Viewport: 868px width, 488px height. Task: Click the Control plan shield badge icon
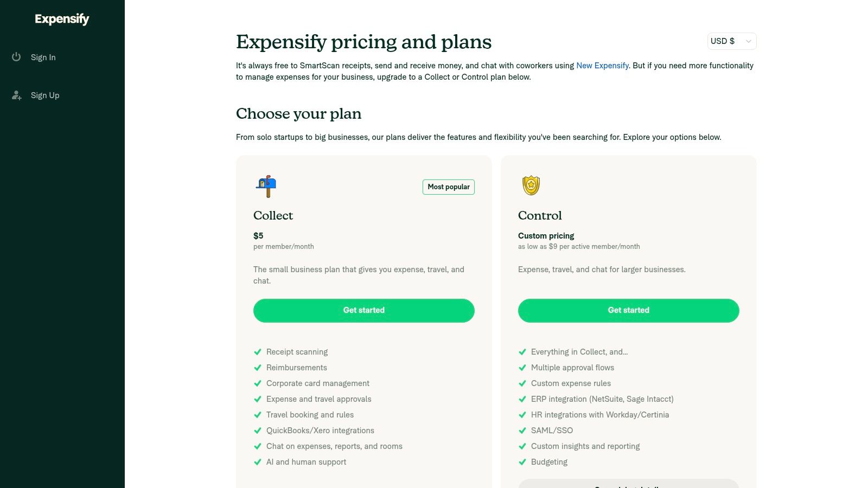(531, 185)
